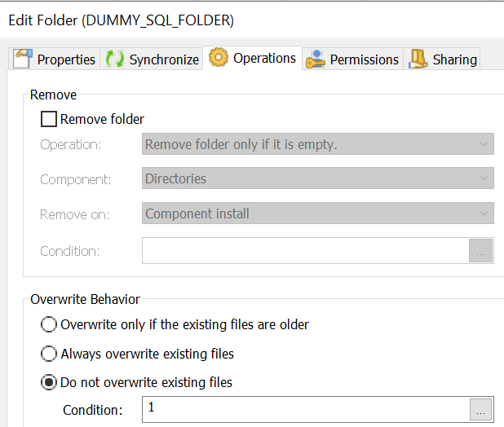Go to the Permissions tab
The height and width of the screenshot is (427, 504).
point(364,59)
